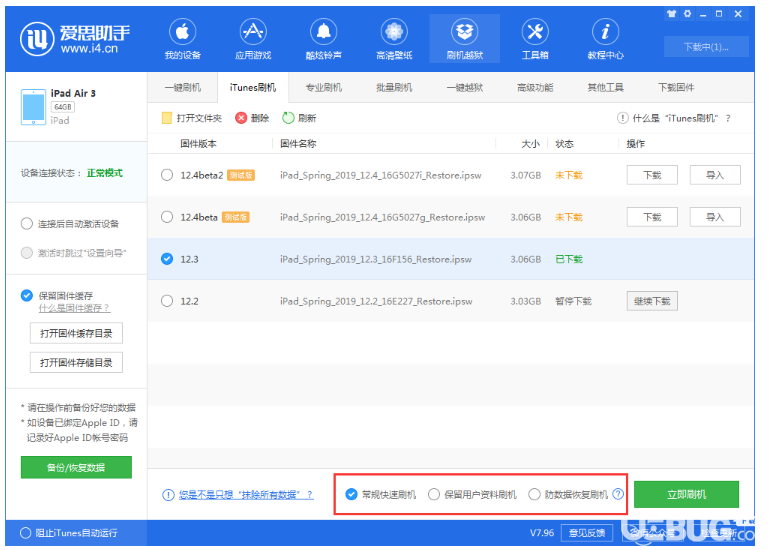770x550 pixels.
Task: Click 已下载 status of firmware 12.3
Action: [569, 259]
